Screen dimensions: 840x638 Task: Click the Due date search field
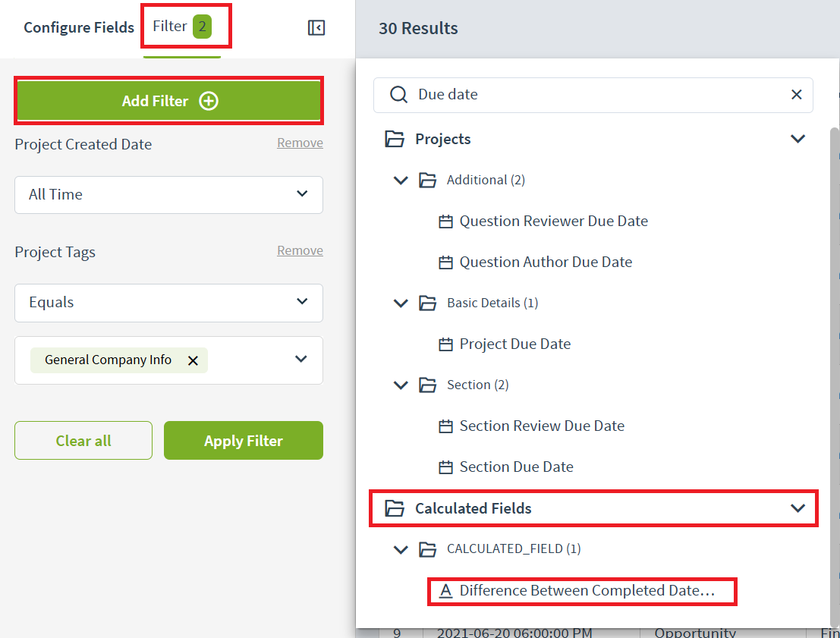(599, 95)
